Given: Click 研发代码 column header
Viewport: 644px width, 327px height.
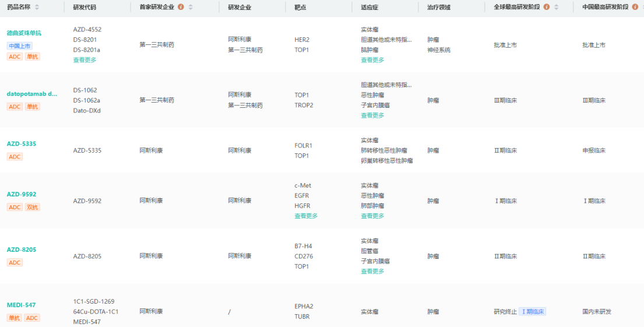Looking at the screenshot, I should pyautogui.click(x=85, y=8).
